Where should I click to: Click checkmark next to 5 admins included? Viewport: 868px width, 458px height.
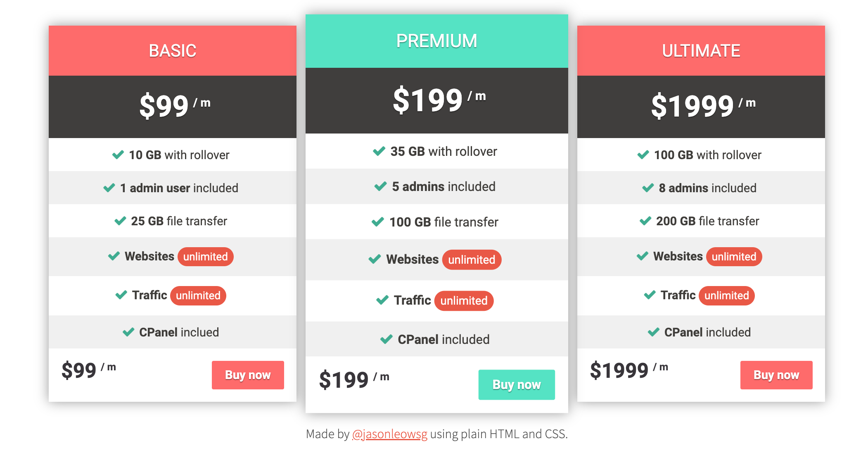tap(380, 186)
